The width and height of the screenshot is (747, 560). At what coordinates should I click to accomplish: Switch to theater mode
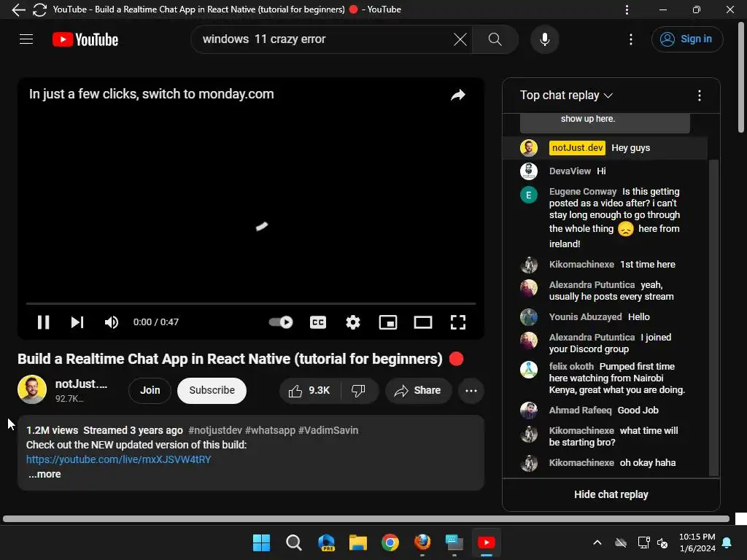(422, 322)
